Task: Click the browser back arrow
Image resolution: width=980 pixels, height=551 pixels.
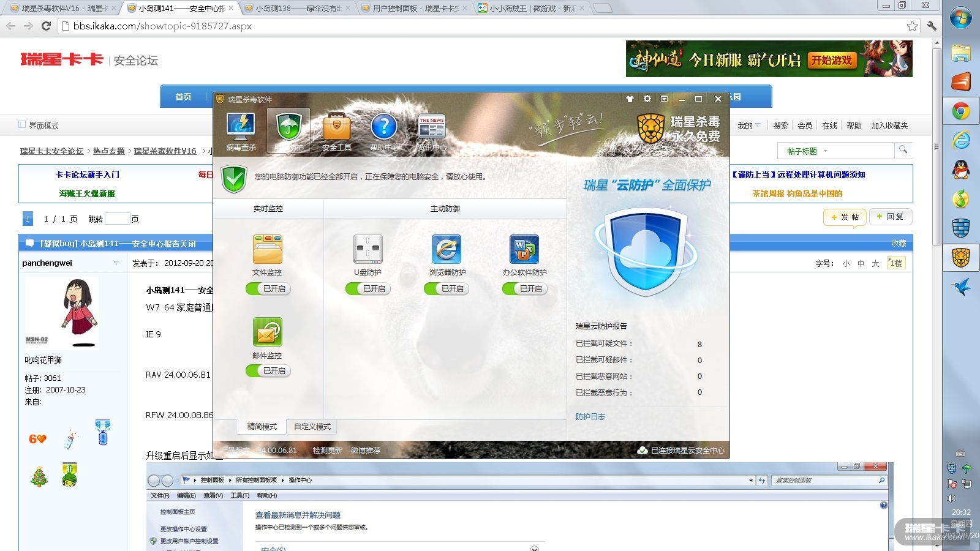Action: pos(10,26)
